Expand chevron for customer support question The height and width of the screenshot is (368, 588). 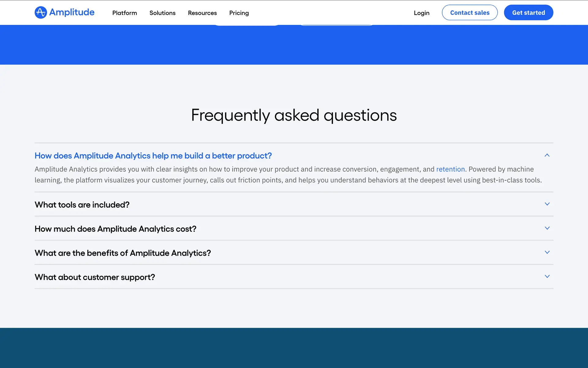point(547,277)
